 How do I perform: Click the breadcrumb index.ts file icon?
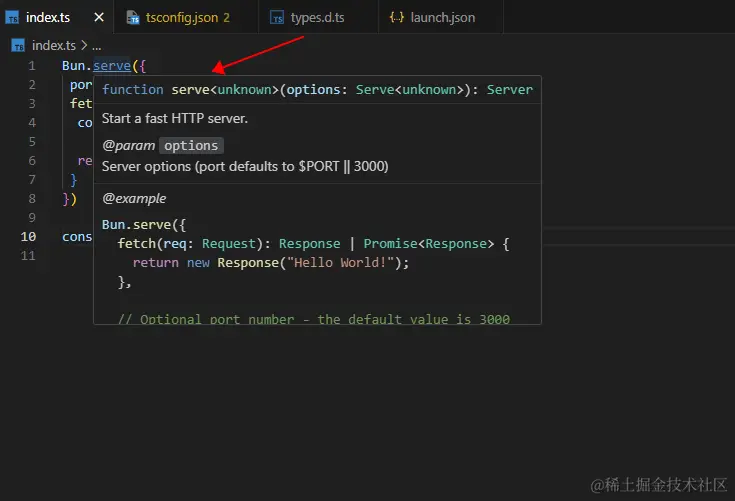[x=18, y=45]
